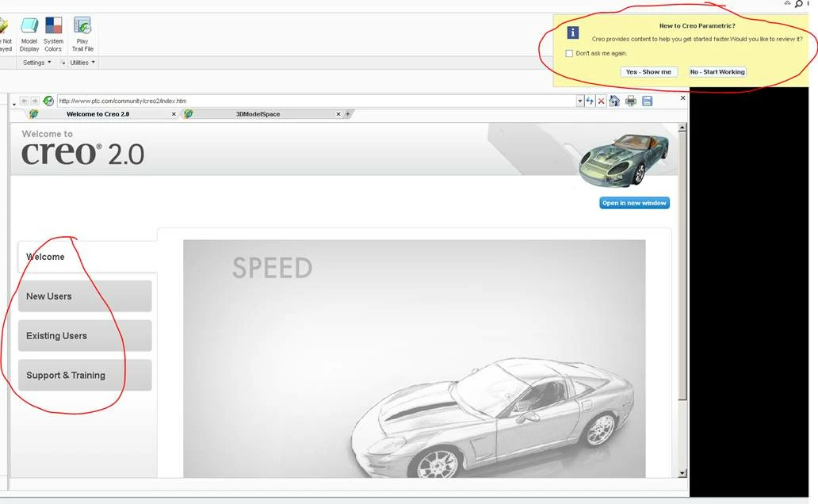The image size is (818, 504).
Task: Go to the browser home page
Action: pos(614,101)
